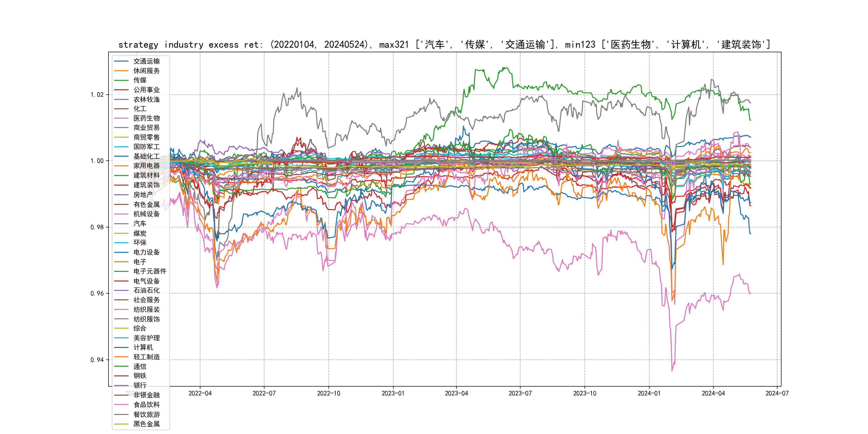The image size is (868, 434).
Task: Click the 休闲服务 legend label
Action: [146, 71]
